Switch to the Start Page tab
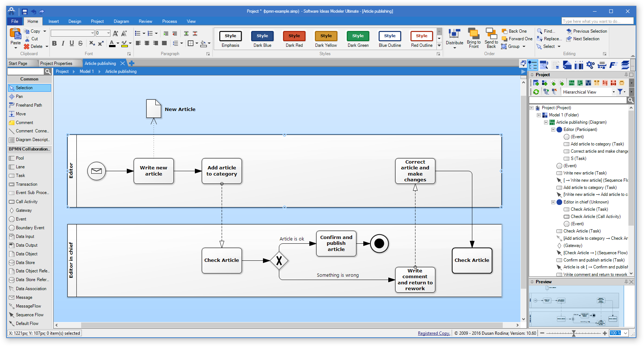644x346 pixels. pyautogui.click(x=18, y=63)
